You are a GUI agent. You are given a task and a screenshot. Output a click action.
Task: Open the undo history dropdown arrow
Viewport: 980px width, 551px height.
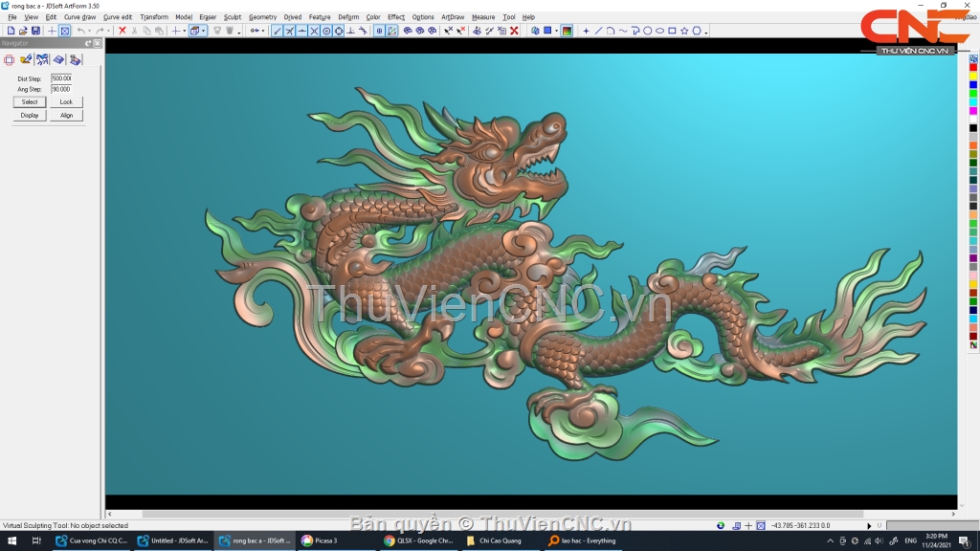(89, 31)
